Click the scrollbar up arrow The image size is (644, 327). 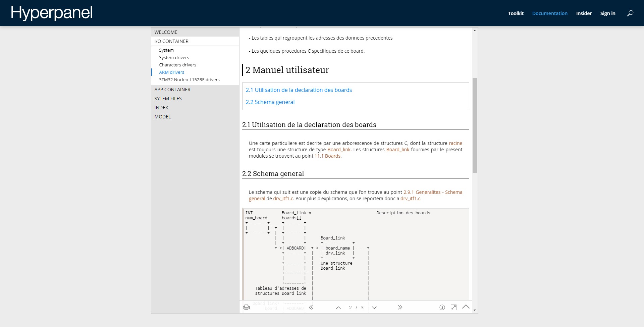click(475, 31)
